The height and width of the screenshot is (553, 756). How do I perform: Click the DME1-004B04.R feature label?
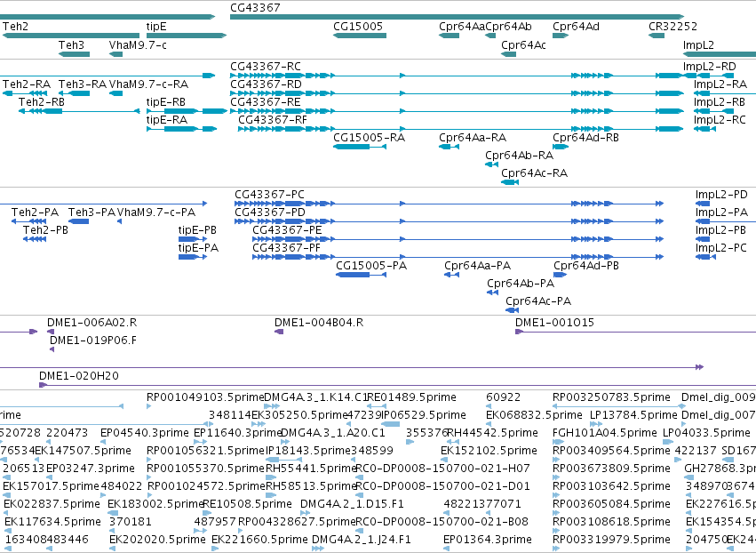coord(319,323)
